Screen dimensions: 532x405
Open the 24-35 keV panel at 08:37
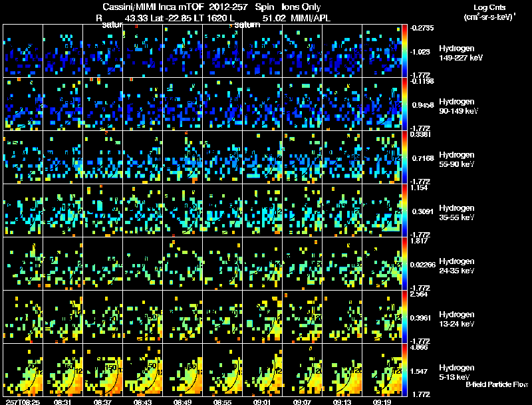103,264
